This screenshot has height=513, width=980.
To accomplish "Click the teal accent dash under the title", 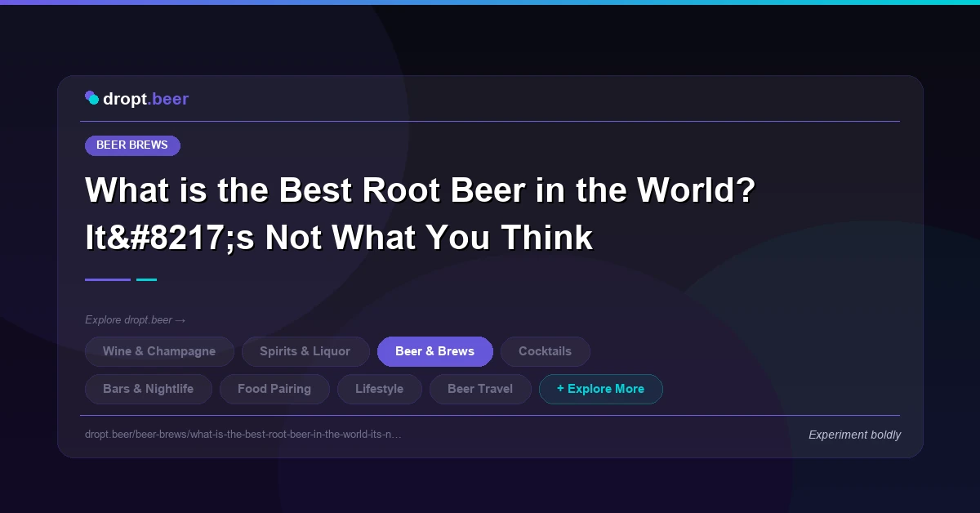I will pyautogui.click(x=146, y=279).
